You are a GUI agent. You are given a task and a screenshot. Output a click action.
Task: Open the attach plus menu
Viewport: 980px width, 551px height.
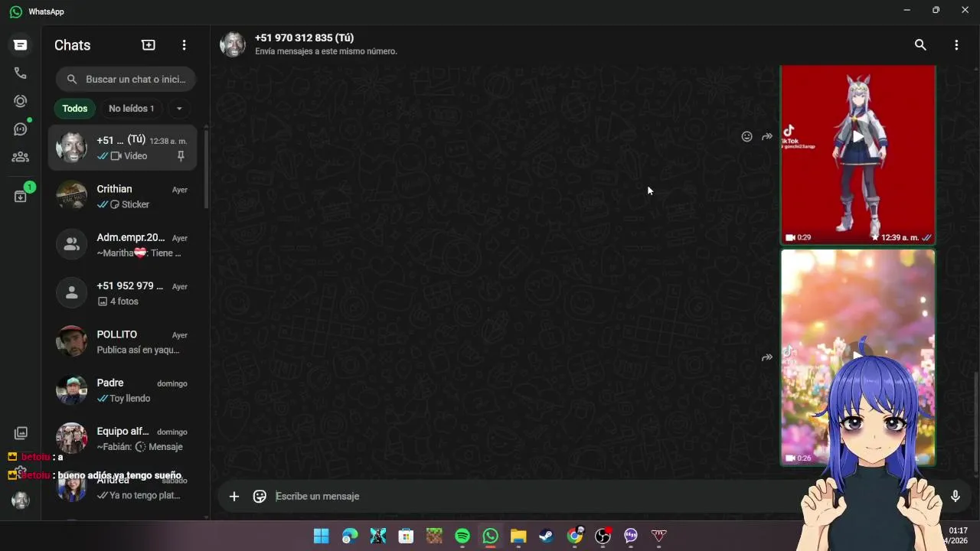(x=234, y=497)
